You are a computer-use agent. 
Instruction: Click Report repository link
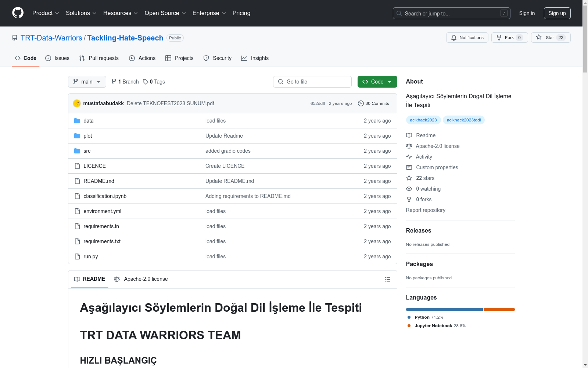point(426,210)
